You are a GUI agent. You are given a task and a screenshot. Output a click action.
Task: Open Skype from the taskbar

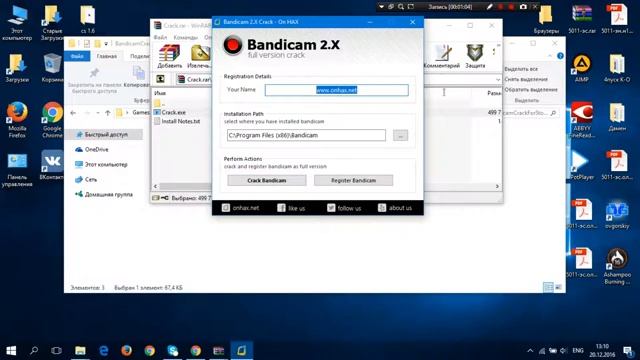173,350
